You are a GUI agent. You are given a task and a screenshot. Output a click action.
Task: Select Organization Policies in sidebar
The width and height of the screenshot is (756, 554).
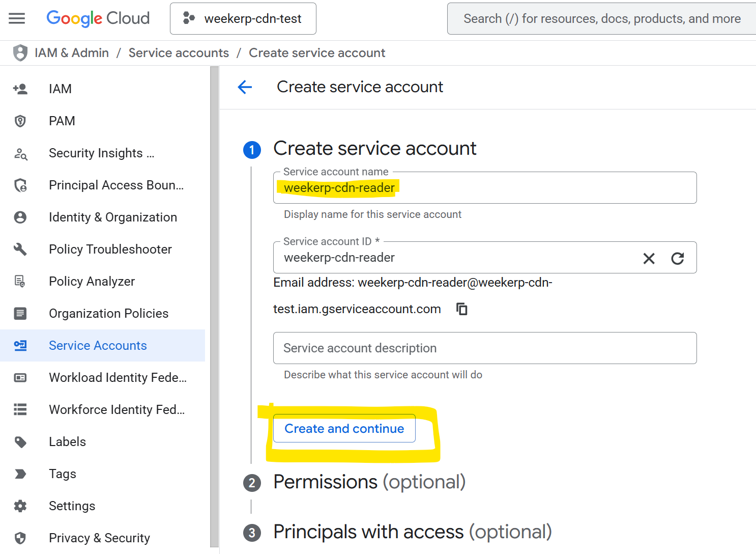[108, 314]
